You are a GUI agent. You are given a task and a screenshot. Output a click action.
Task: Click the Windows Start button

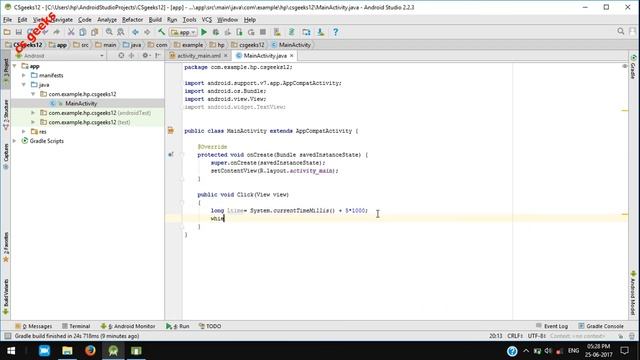click(11, 351)
